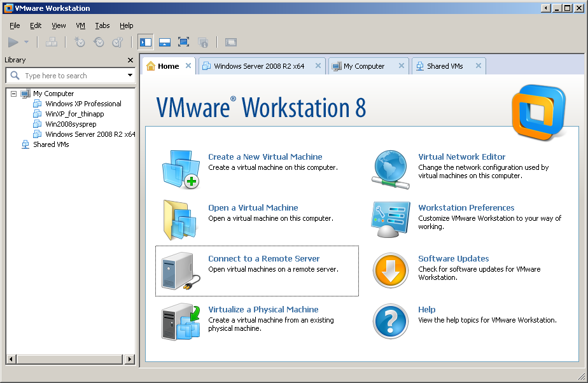Open the Help menu
Screen dimensions: 588x383
127,25
